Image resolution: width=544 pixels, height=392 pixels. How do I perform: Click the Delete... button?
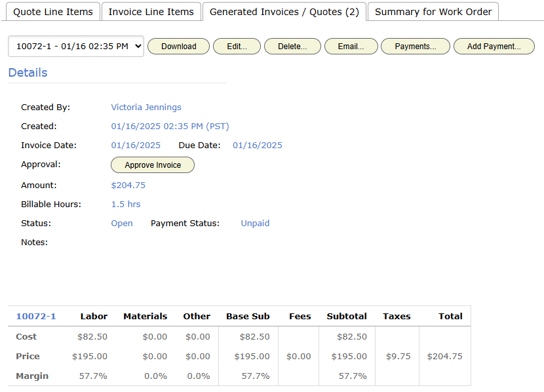[292, 47]
